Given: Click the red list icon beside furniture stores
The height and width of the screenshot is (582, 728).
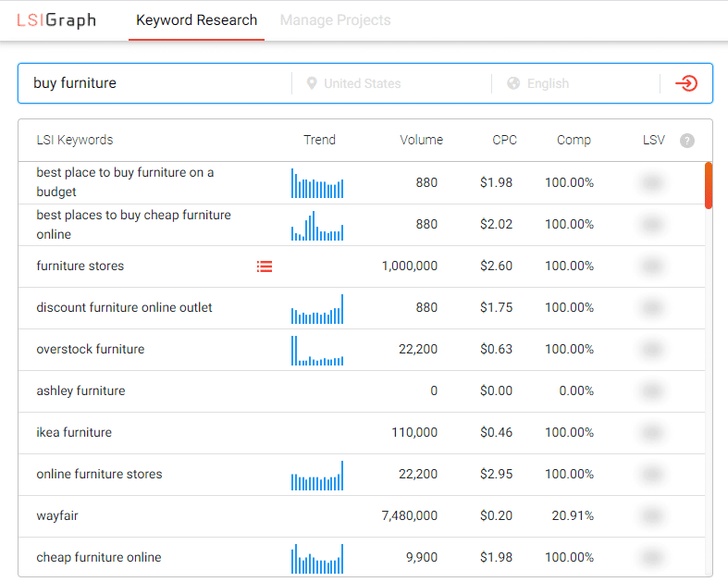Looking at the screenshot, I should [x=265, y=266].
